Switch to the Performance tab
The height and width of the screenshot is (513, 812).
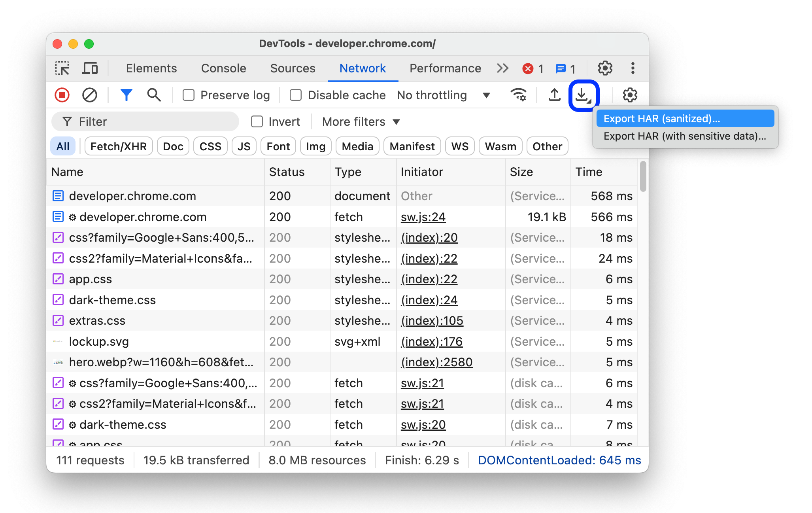(445, 68)
